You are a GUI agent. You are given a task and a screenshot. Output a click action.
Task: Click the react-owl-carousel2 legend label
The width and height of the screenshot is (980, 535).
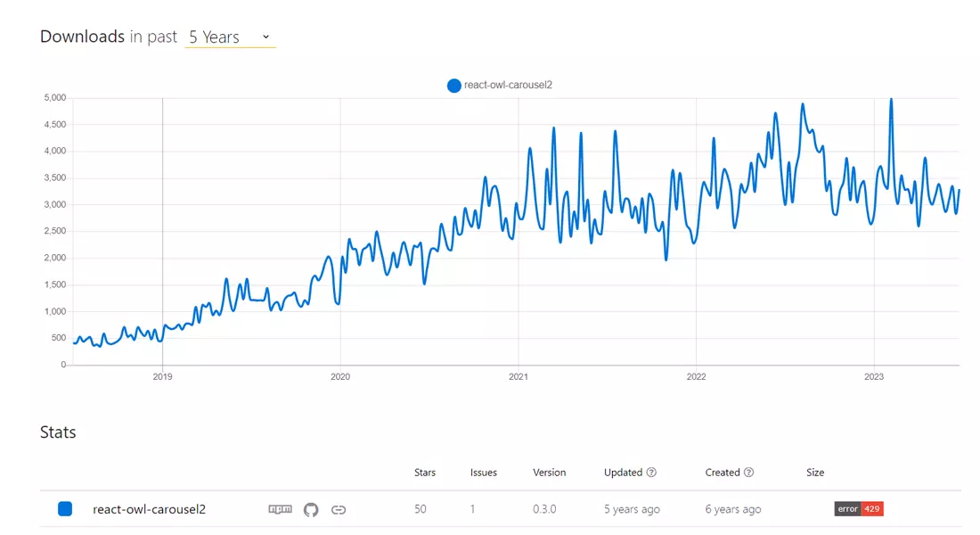[508, 85]
